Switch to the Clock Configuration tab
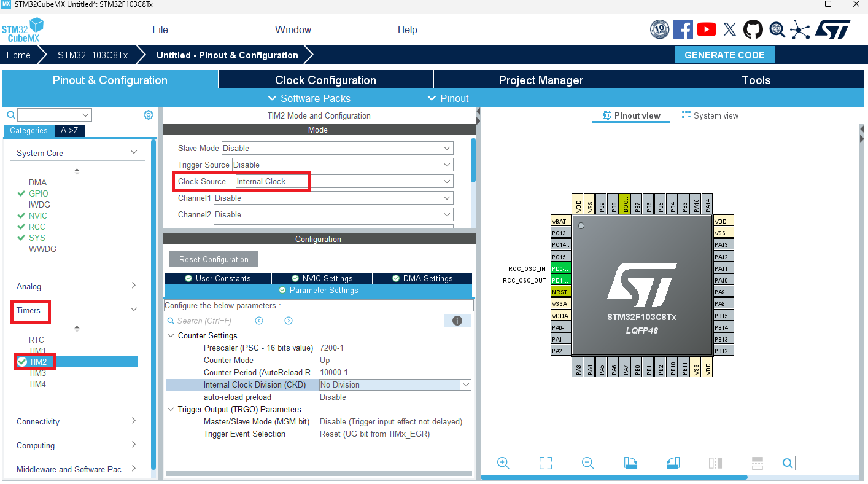Image resolution: width=868 pixels, height=484 pixels. 325,80
